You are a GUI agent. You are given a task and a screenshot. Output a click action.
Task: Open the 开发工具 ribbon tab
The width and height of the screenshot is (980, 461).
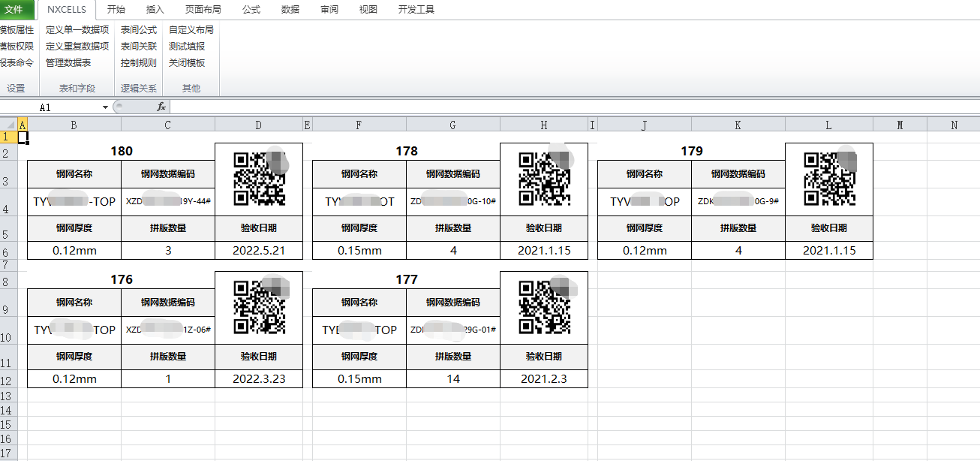(x=416, y=10)
